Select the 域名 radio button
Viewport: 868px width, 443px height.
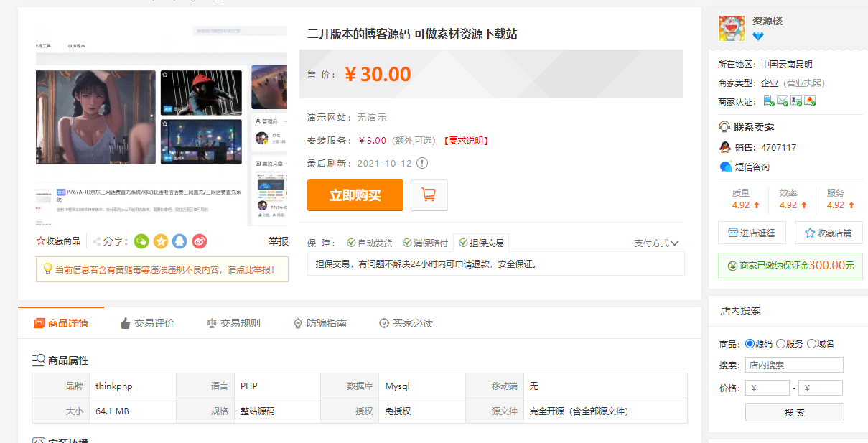[811, 343]
